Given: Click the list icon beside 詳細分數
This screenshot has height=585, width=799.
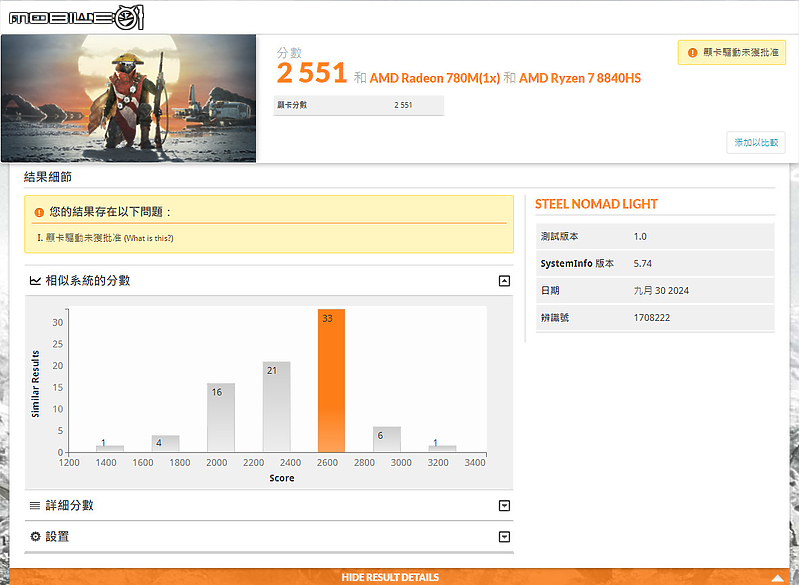Looking at the screenshot, I should click(35, 506).
